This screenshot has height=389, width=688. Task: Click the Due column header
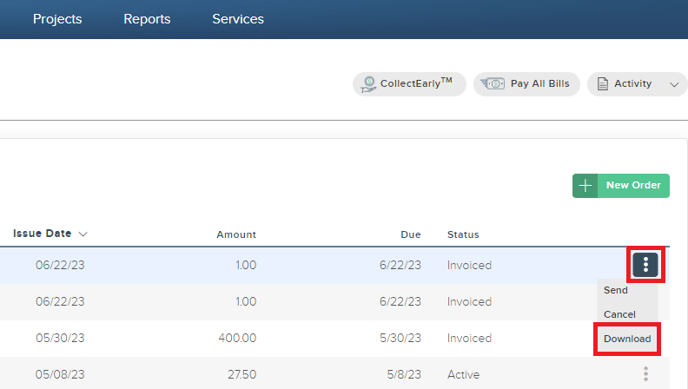411,235
